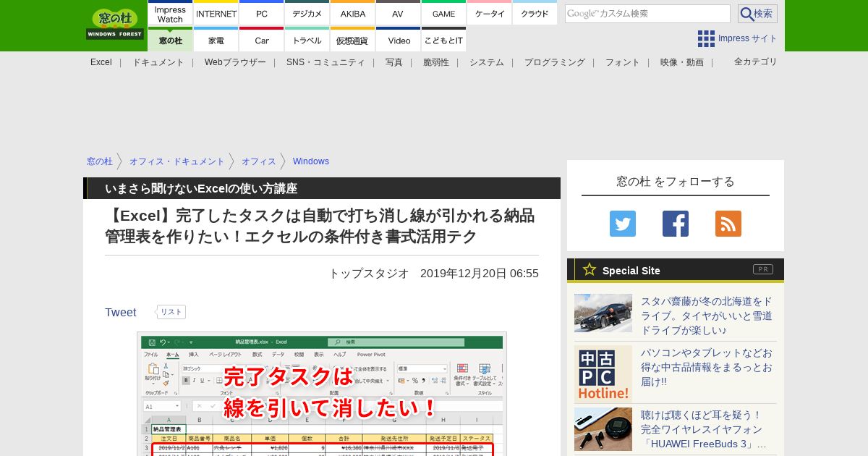Open AKIBA tab
The width and height of the screenshot is (868, 456).
(353, 14)
